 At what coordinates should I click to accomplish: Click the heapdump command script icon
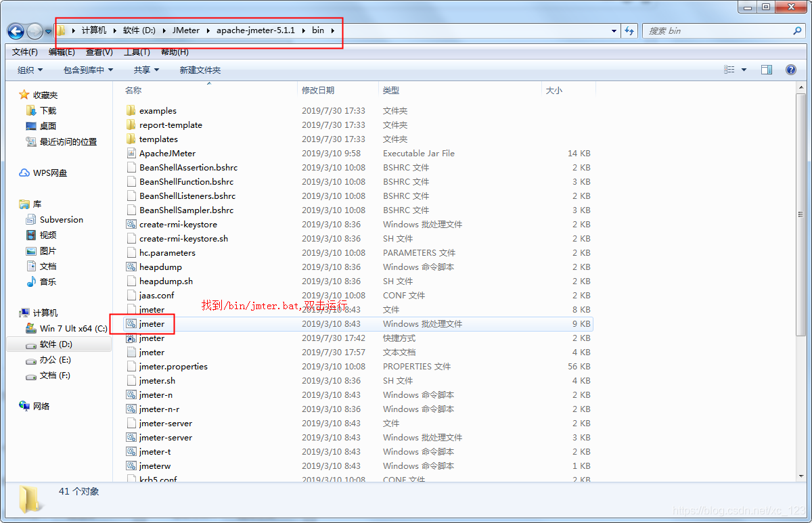[x=131, y=267]
